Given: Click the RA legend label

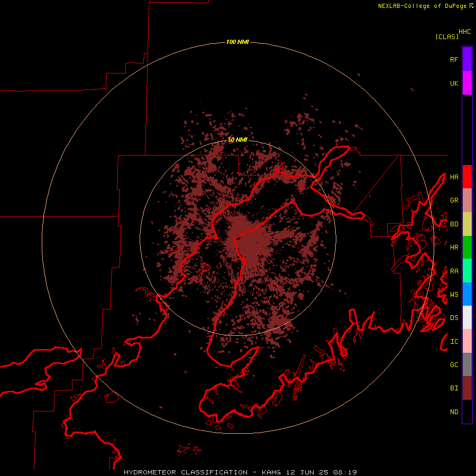Looking at the screenshot, I should [x=454, y=271].
